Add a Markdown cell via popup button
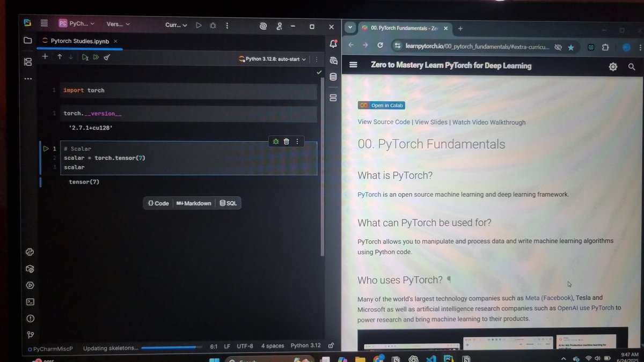This screenshot has width=644, height=362. (x=194, y=203)
